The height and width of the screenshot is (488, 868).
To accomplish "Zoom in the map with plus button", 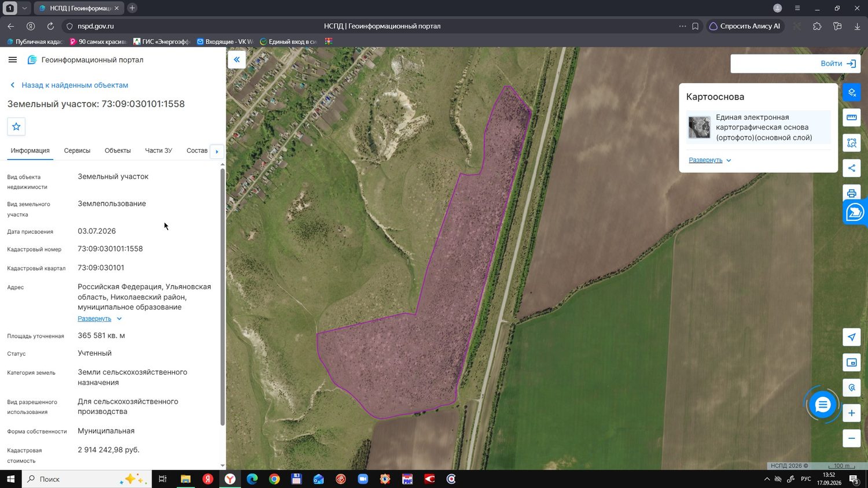I will click(x=851, y=413).
